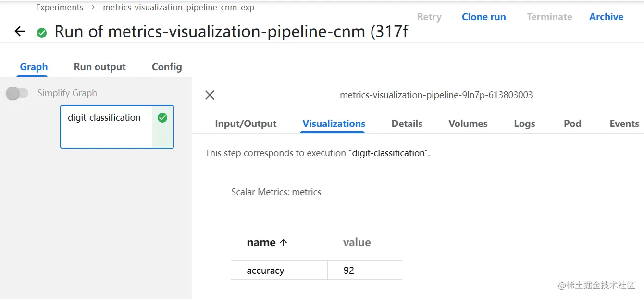Screen dimensions: 644x299
Task: Switch to the Run output tab
Action: pyautogui.click(x=99, y=67)
